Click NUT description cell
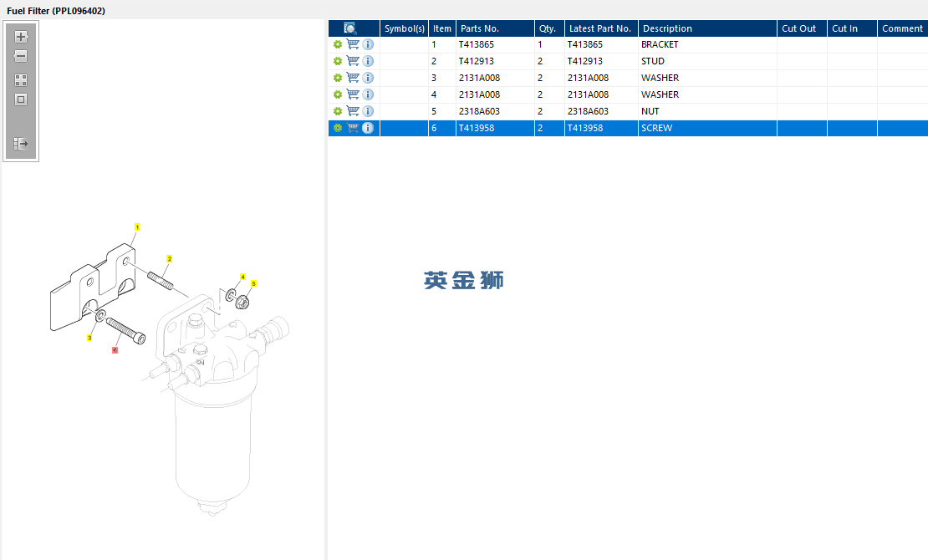928x560 pixels. click(x=707, y=110)
